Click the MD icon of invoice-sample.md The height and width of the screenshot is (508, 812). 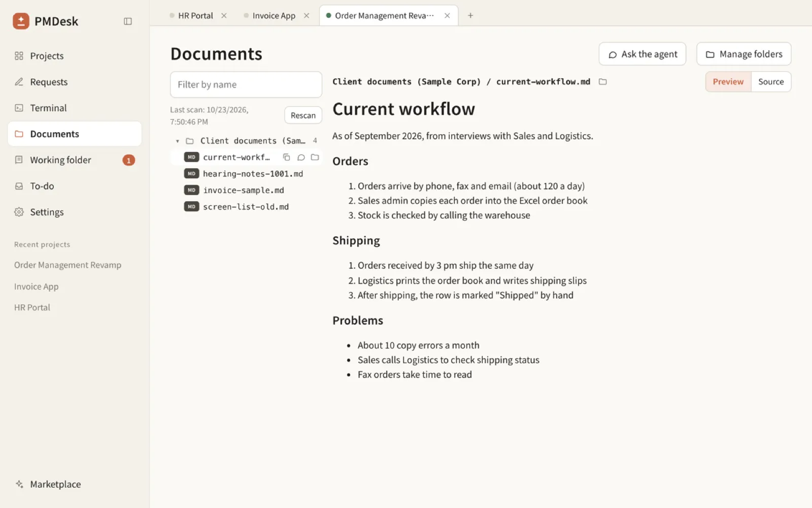tap(191, 190)
